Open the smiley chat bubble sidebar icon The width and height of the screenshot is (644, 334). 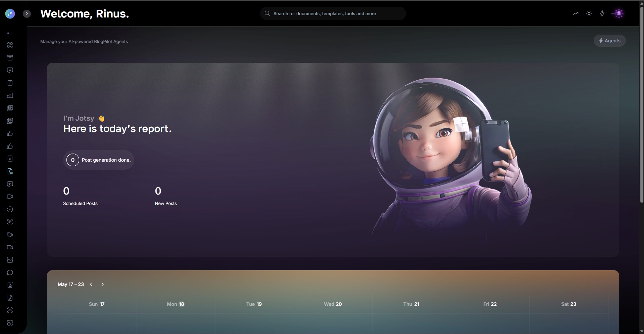[x=10, y=70]
